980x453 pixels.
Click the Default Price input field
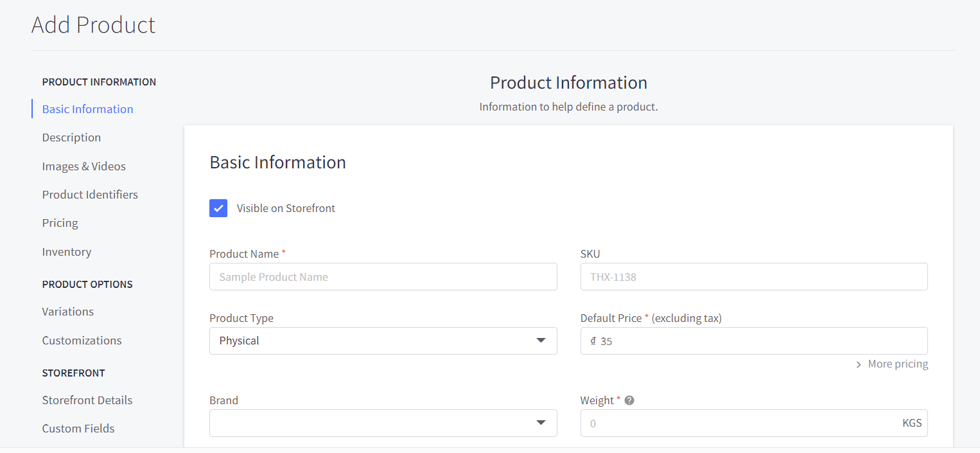pos(758,341)
